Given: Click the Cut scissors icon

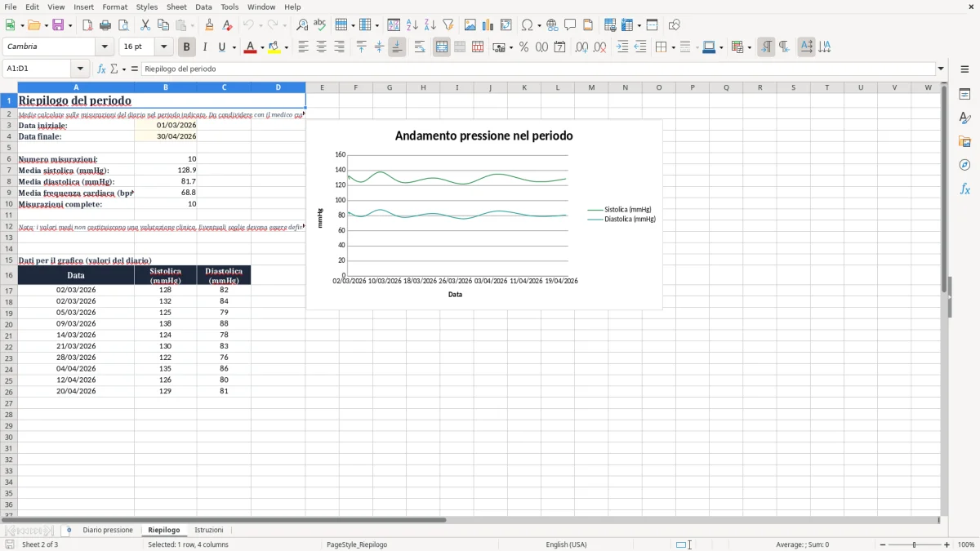Looking at the screenshot, I should pyautogui.click(x=145, y=25).
